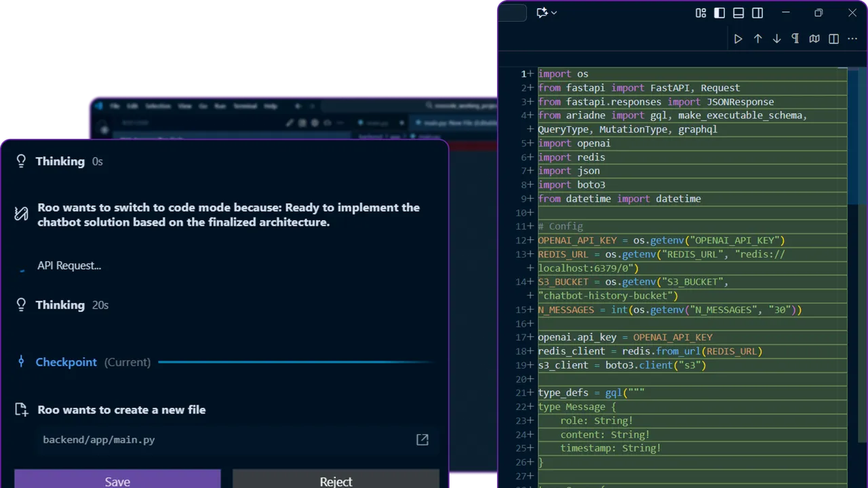Click the Run play icon in editor toolbar
Screen dimensions: 868x488
tap(738, 39)
